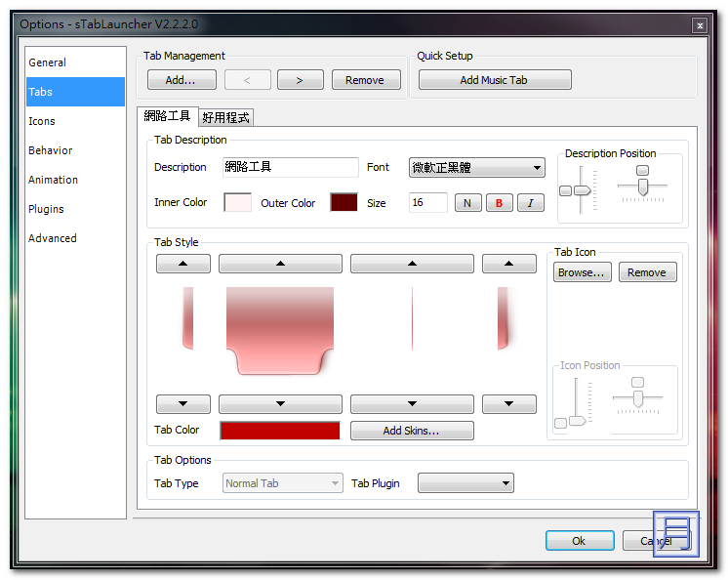Switch to the 好用程式 tab
728x580 pixels.
pos(225,117)
